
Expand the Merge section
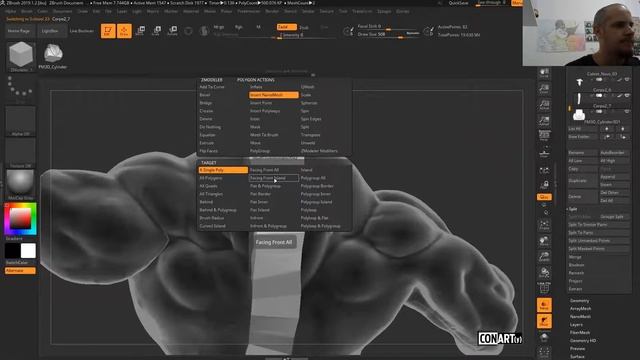[x=575, y=257]
